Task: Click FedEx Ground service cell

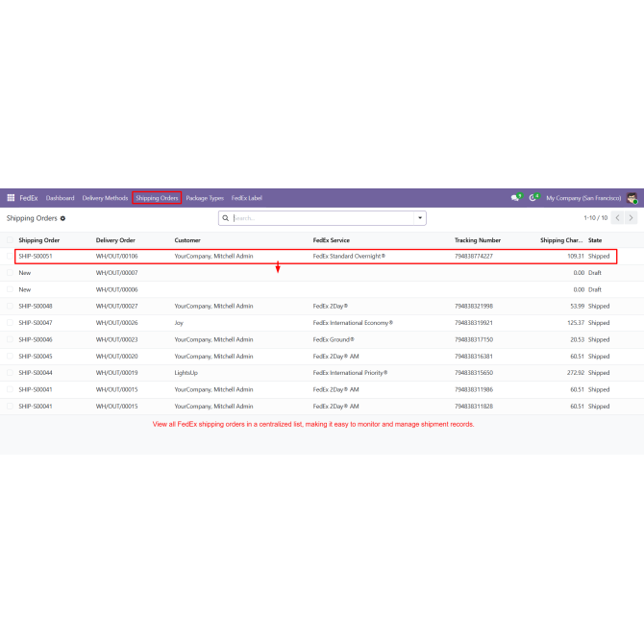Action: click(334, 339)
